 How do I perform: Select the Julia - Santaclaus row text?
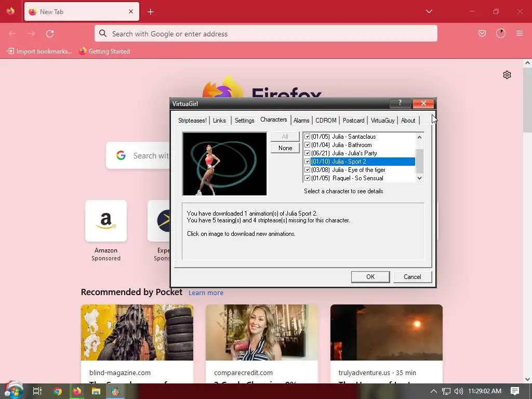tap(343, 137)
